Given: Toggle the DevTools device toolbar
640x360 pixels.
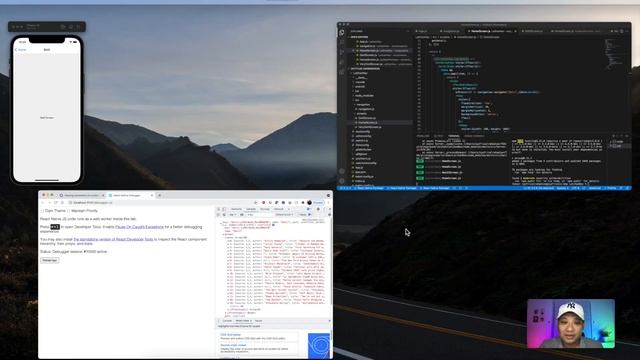Looking at the screenshot, I should [x=224, y=209].
